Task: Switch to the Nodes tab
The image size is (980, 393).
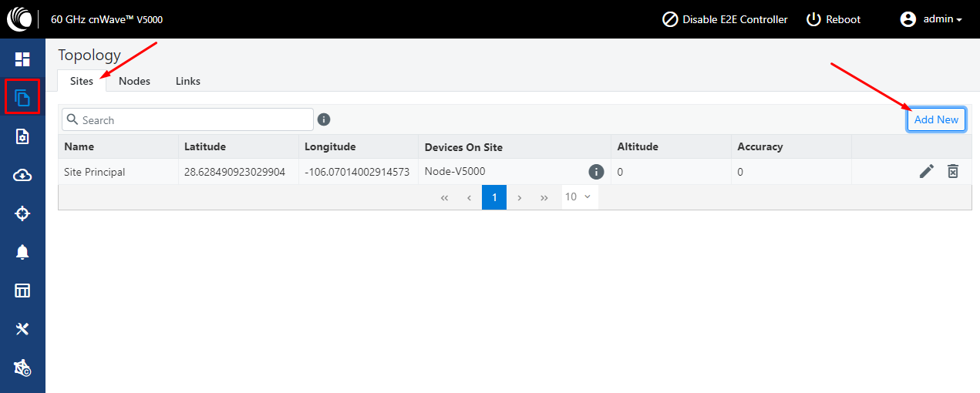Action: click(134, 81)
